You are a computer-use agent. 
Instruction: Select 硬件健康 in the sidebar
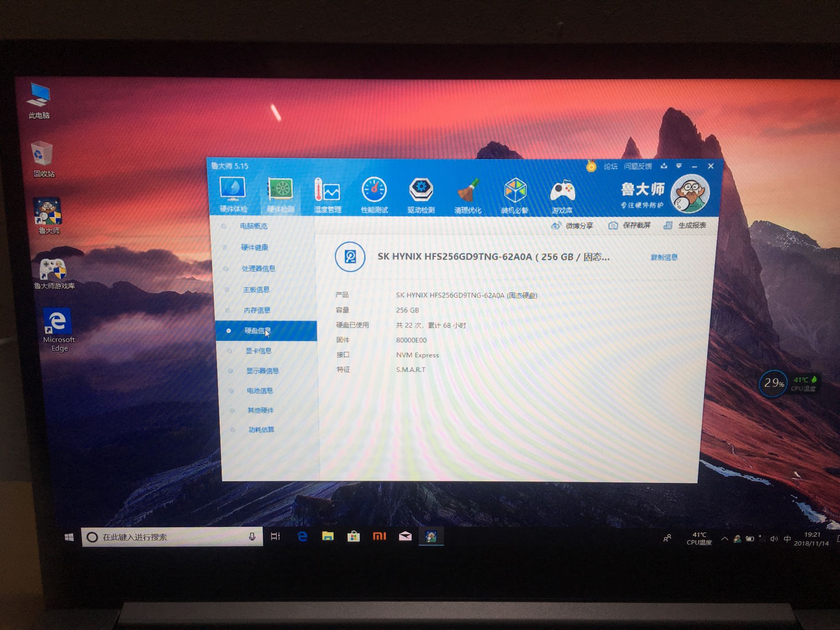(x=254, y=247)
